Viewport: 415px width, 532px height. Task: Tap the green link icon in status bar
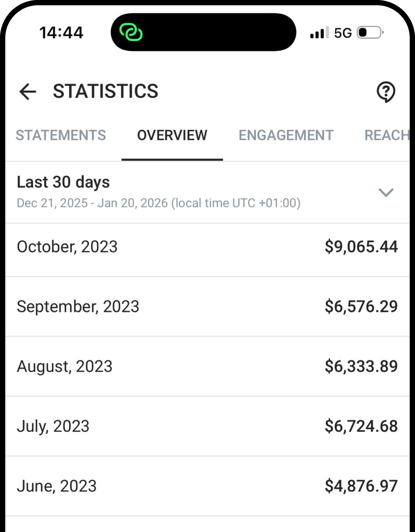coord(131,32)
